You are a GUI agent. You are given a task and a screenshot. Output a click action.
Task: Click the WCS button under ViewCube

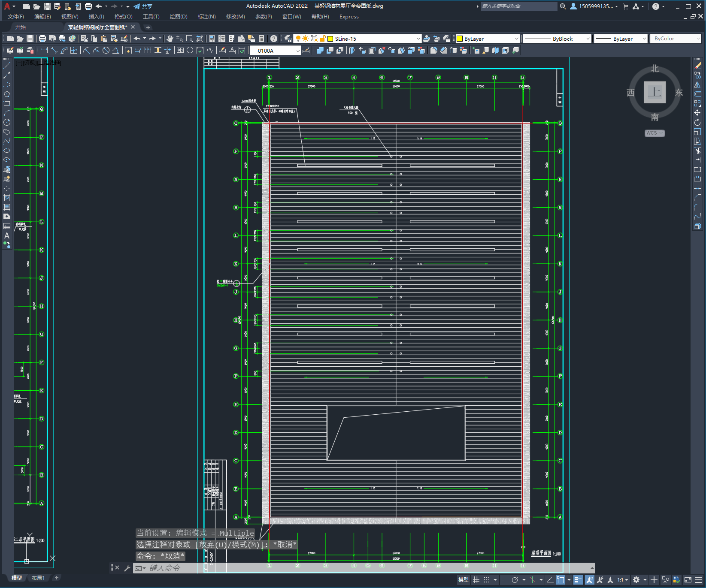tap(654, 133)
